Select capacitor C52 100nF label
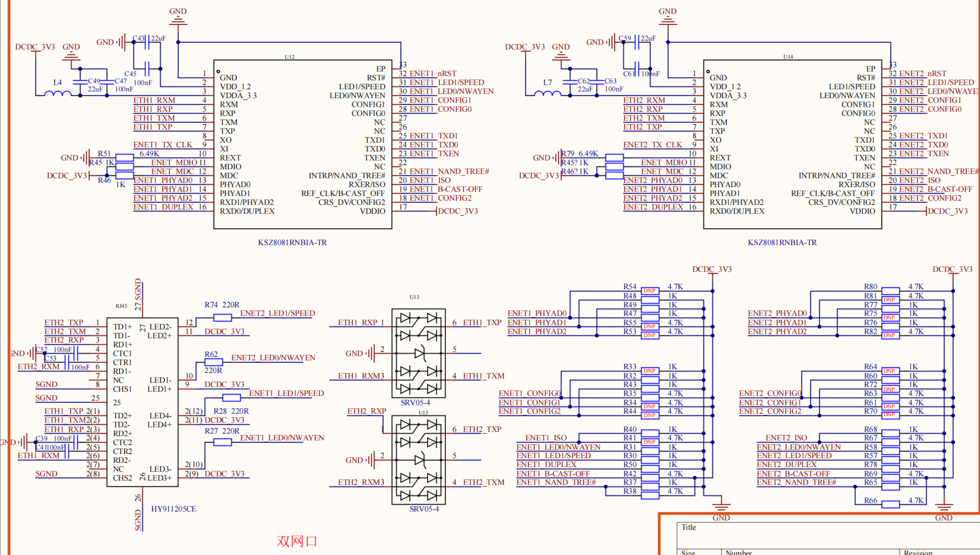Screen dimensions: 980x555 [x=54, y=350]
